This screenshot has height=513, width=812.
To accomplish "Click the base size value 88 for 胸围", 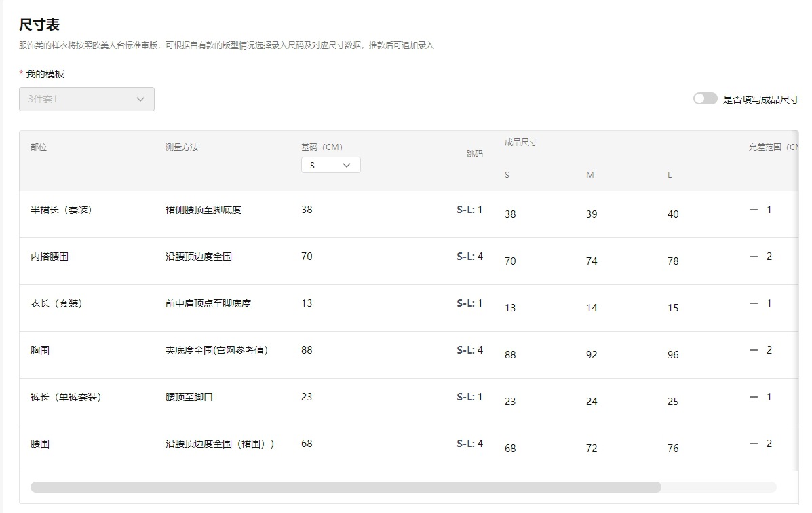I will 307,350.
